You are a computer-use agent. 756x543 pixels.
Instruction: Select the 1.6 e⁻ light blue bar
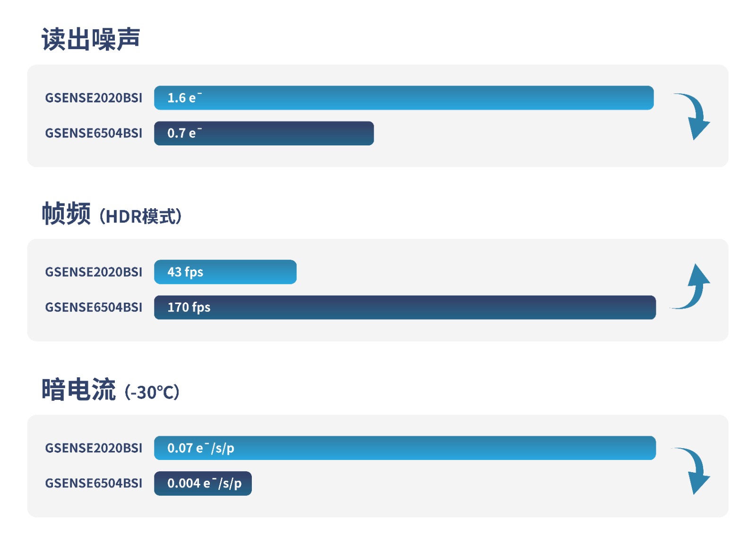(404, 98)
